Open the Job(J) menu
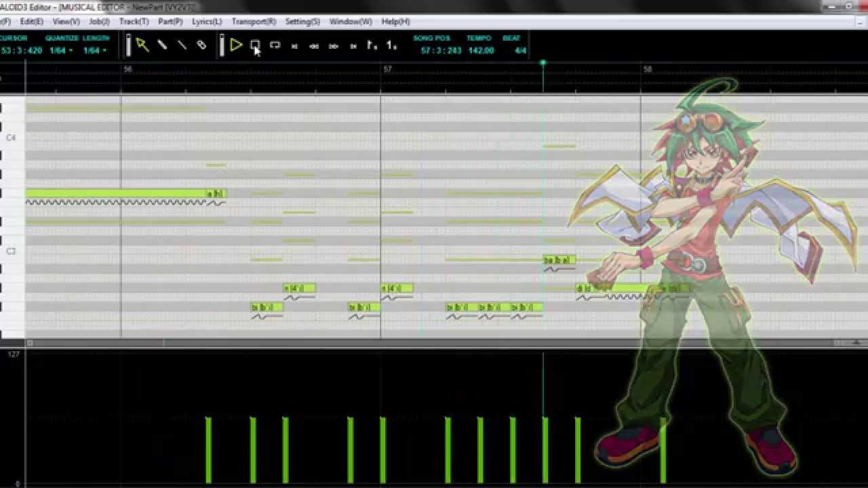The image size is (868, 488). coord(99,22)
